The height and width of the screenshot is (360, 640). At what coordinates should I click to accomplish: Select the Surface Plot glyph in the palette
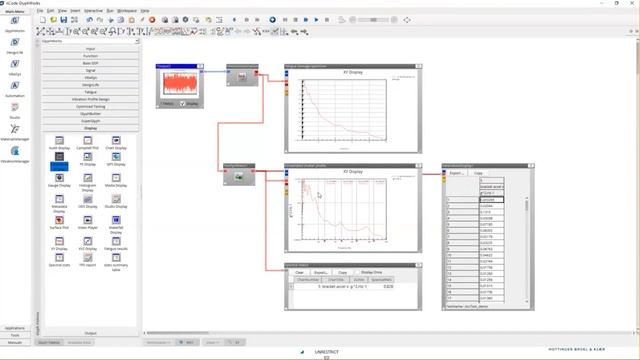[59, 222]
